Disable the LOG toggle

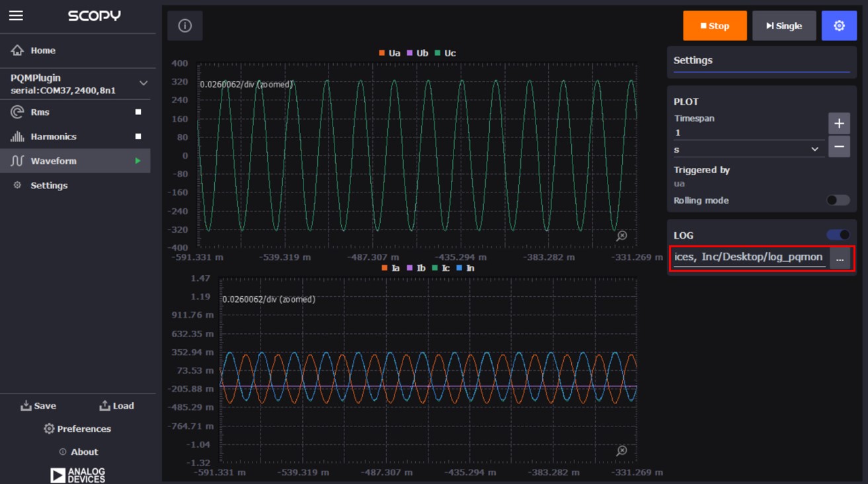click(x=837, y=234)
